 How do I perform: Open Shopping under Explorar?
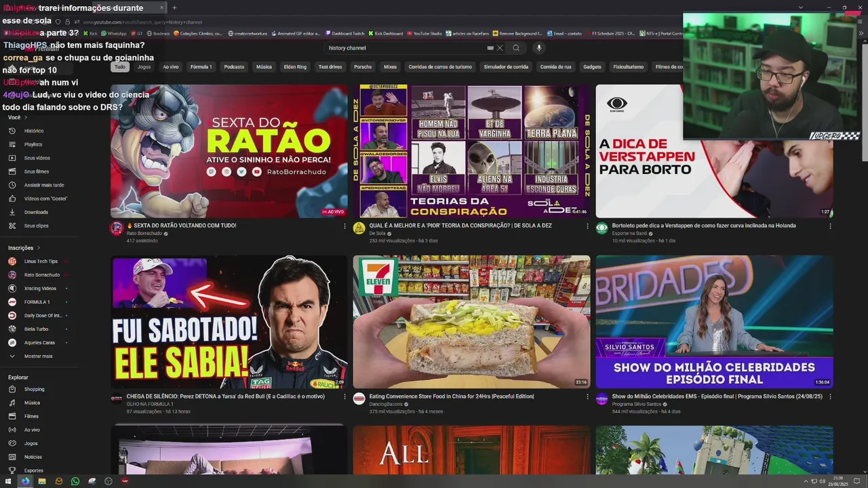click(34, 390)
